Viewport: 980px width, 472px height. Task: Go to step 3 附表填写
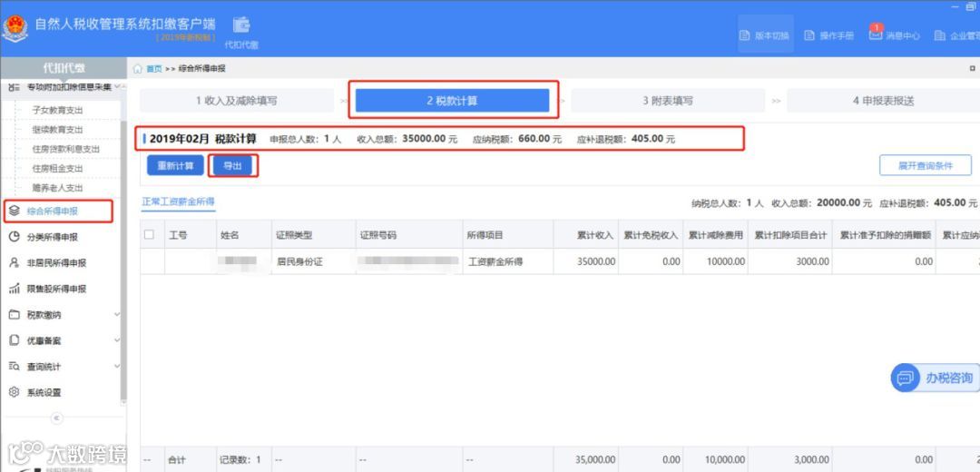pyautogui.click(x=668, y=101)
